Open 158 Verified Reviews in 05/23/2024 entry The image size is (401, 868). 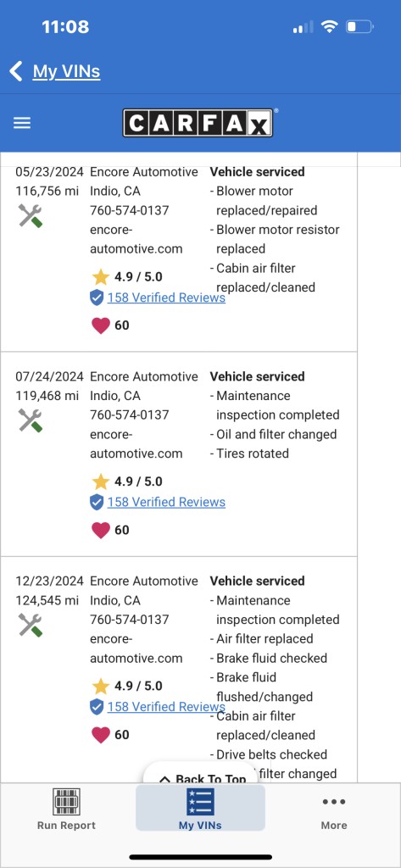click(x=166, y=298)
